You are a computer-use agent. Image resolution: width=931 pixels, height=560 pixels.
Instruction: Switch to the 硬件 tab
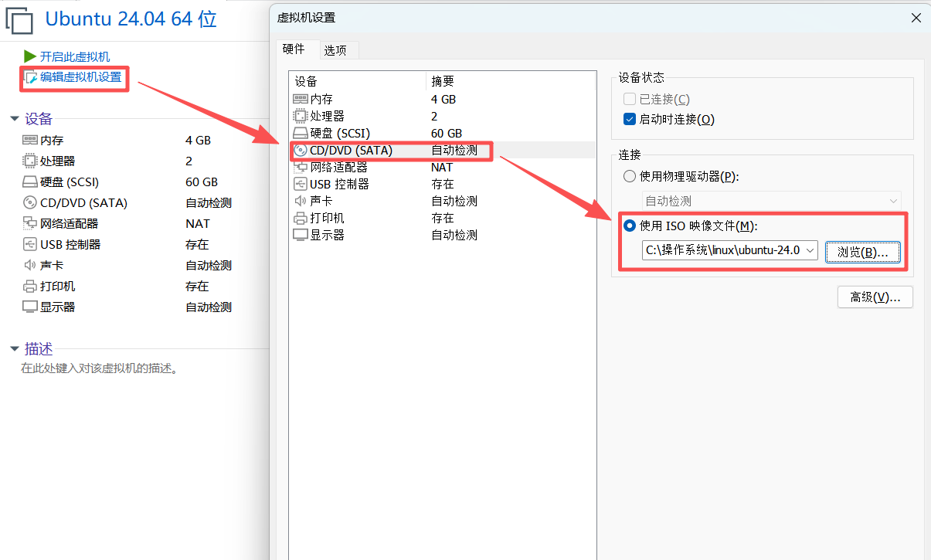coord(294,49)
